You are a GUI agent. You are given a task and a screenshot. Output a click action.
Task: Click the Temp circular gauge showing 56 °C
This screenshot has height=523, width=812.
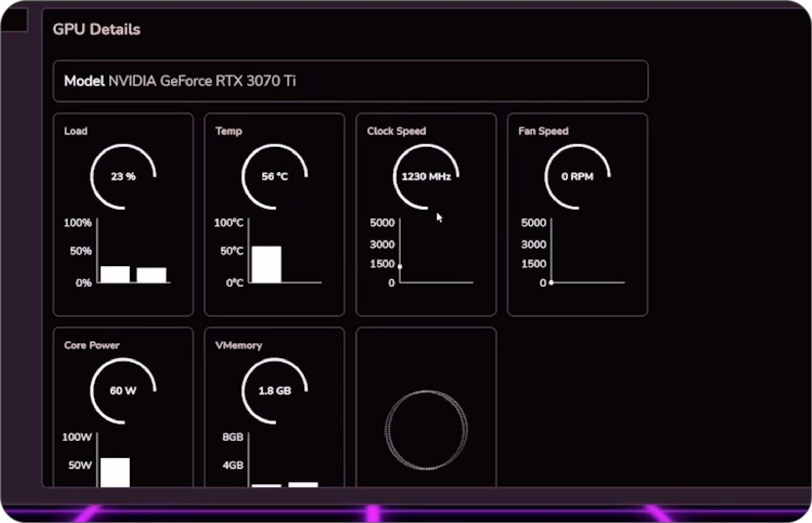[x=274, y=177]
